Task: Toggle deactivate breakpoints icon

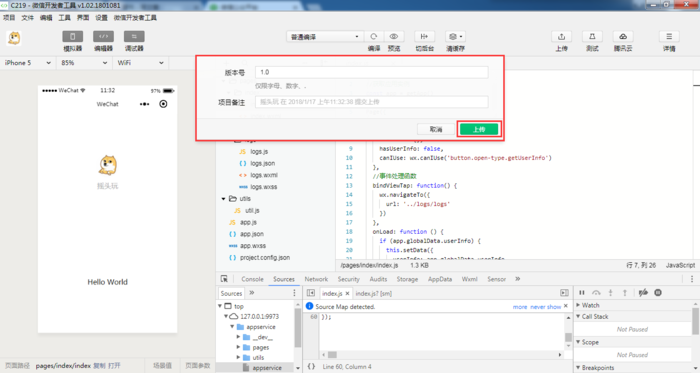Action: (643, 293)
